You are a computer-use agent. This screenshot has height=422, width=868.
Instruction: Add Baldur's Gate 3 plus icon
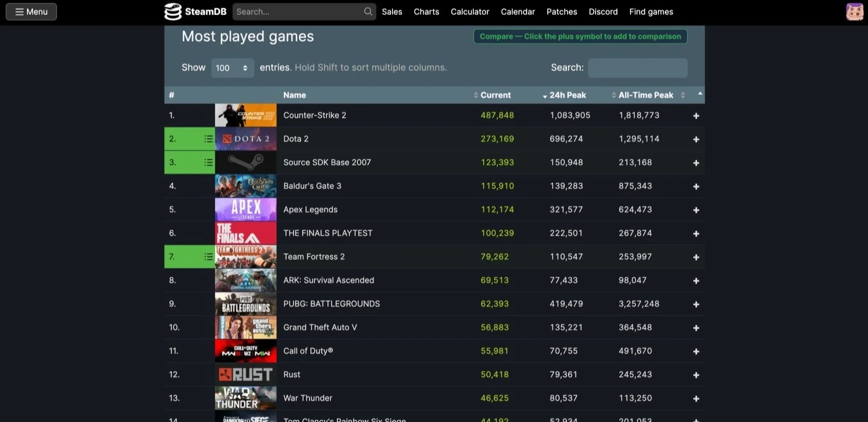click(696, 186)
